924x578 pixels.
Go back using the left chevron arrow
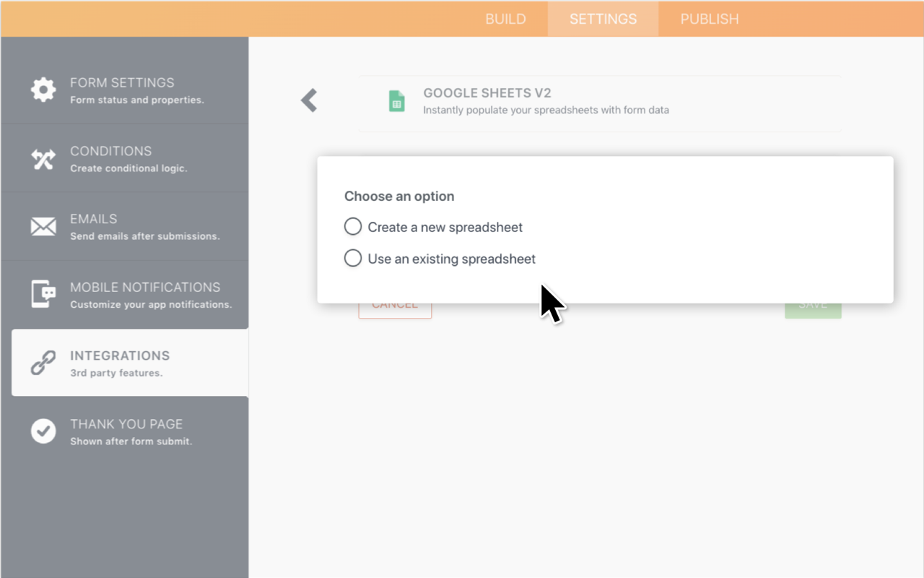[309, 100]
